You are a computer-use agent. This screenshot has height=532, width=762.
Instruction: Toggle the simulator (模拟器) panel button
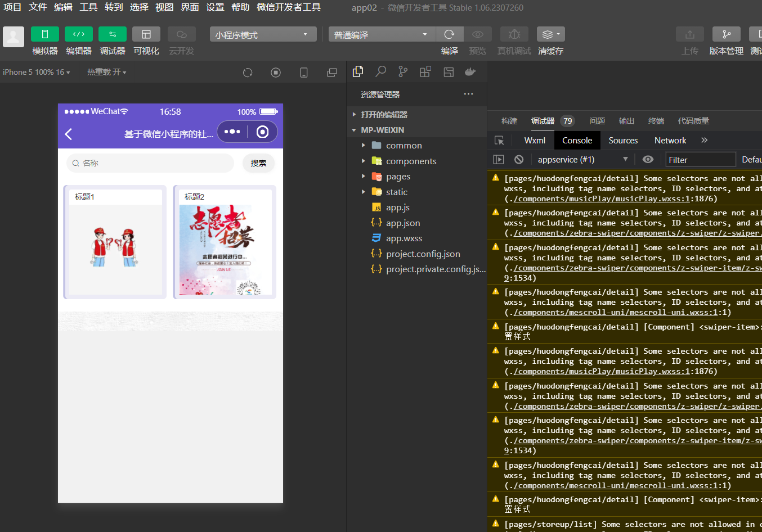coord(45,34)
